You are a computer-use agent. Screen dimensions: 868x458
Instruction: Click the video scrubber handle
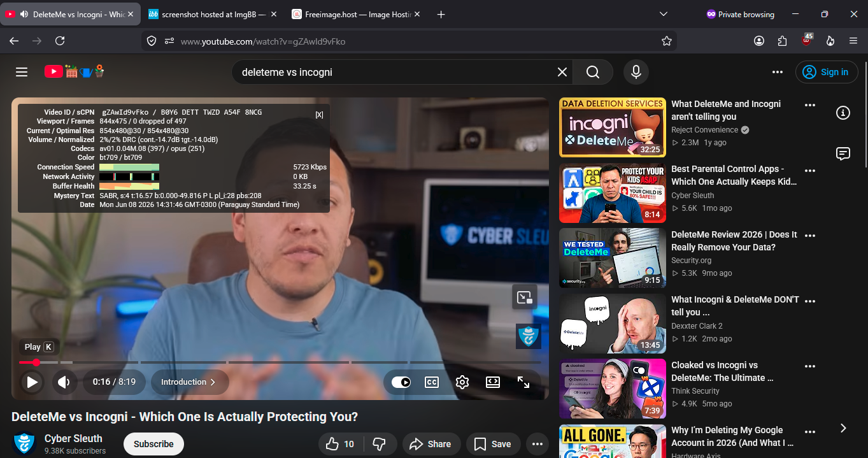36,362
